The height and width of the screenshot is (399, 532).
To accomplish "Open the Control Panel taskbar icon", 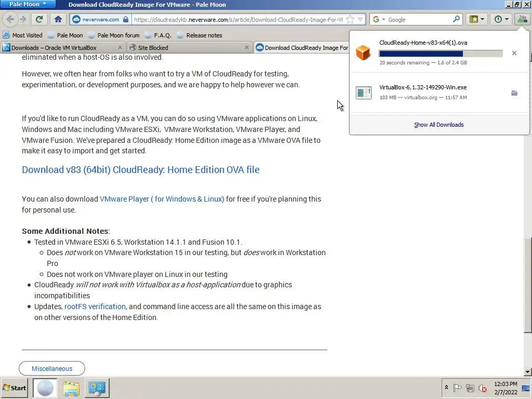I will coord(97,388).
